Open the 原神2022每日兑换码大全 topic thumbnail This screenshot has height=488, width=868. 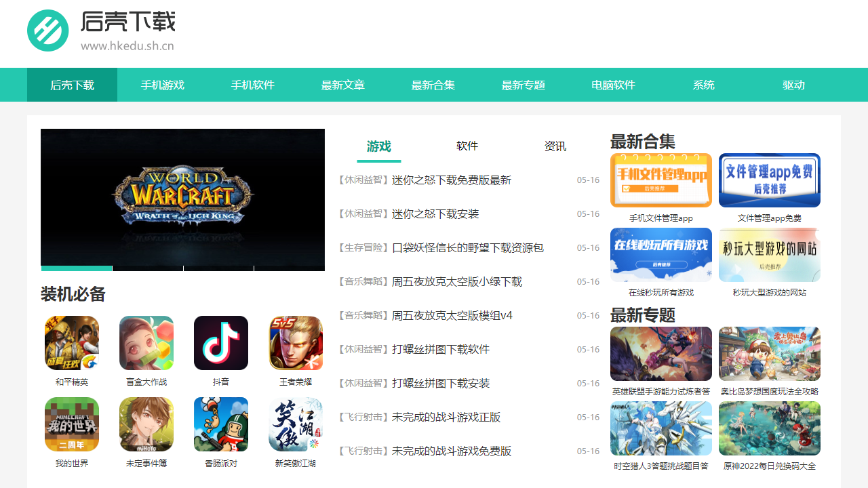click(x=770, y=428)
